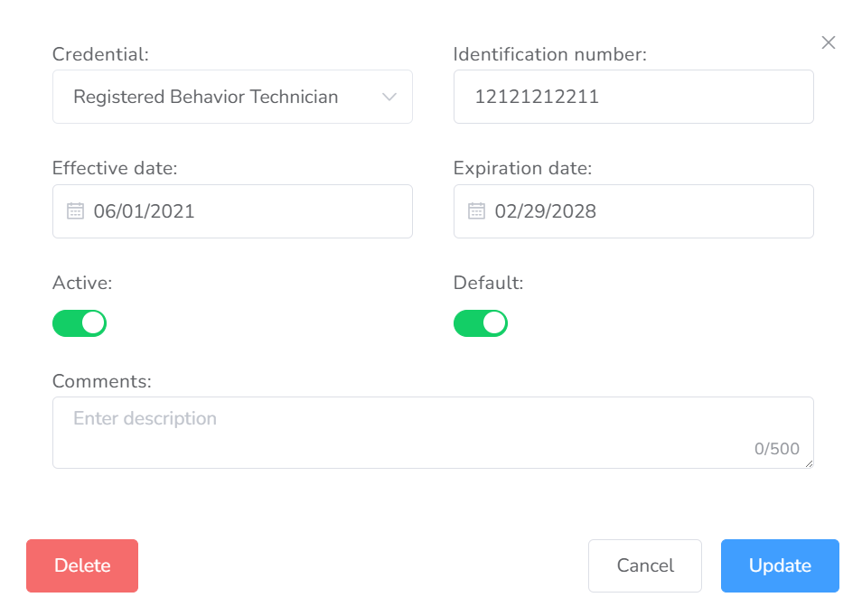
Task: Click the "Credential:" field label
Action: (100, 54)
